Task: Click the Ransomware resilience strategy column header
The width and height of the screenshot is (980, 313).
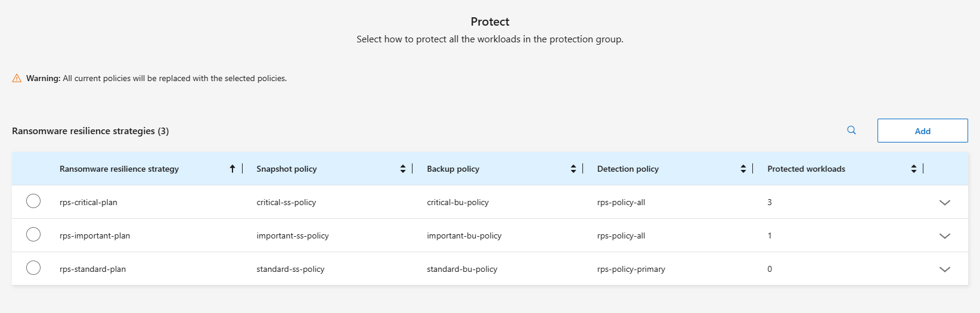Action: (119, 169)
